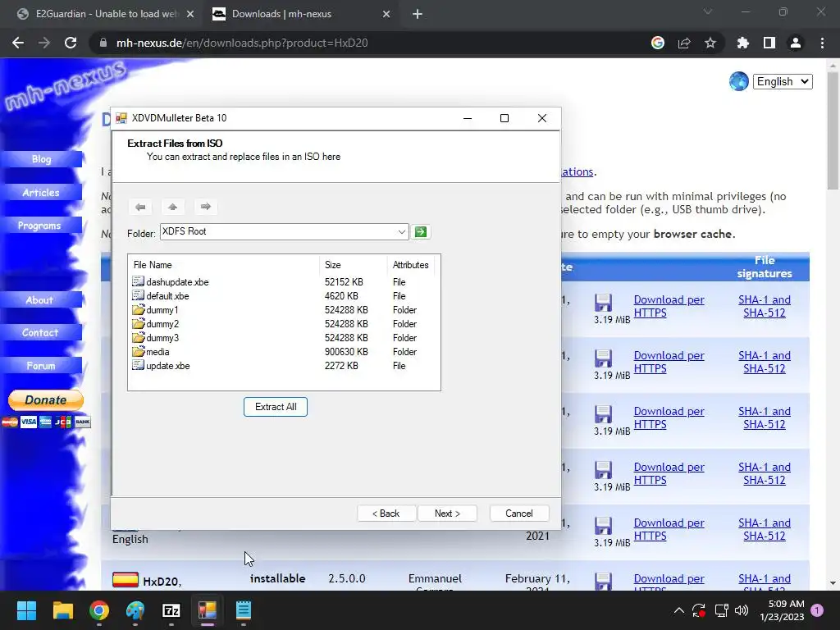Click the Cancel button in XDVDMulleter
840x630 pixels.
(519, 514)
